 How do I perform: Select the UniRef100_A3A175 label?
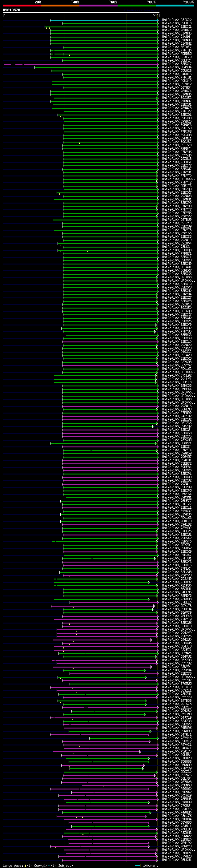coord(177,751)
